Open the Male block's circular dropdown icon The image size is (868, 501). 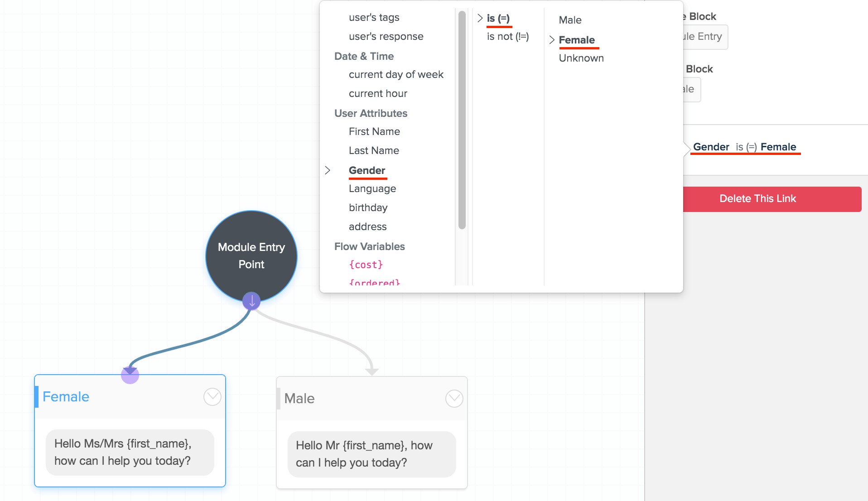(x=454, y=399)
